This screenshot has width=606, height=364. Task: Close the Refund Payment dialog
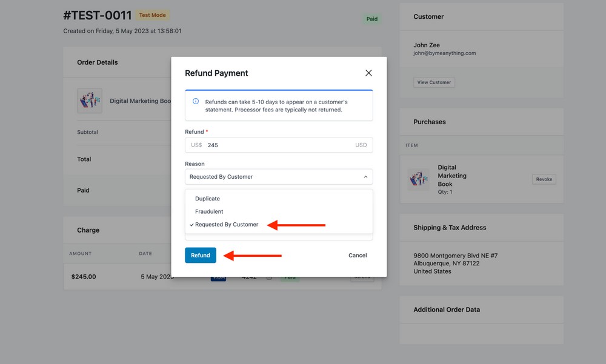tap(368, 72)
